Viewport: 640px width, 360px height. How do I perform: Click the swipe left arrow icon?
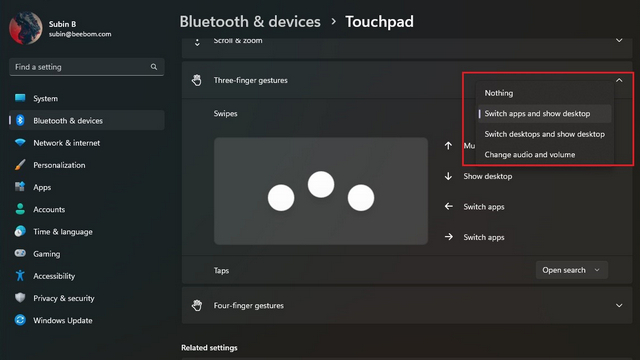[449, 207]
